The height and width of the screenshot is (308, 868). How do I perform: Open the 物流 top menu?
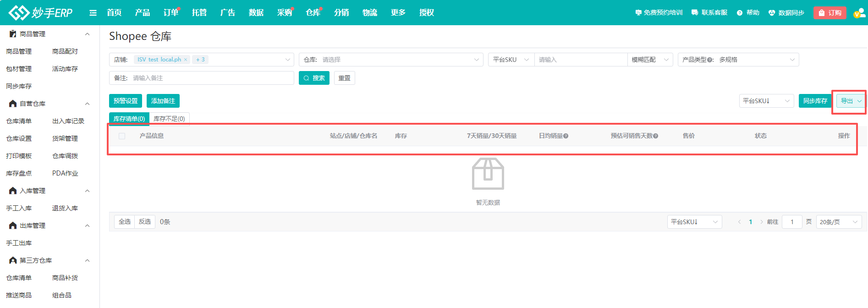370,13
